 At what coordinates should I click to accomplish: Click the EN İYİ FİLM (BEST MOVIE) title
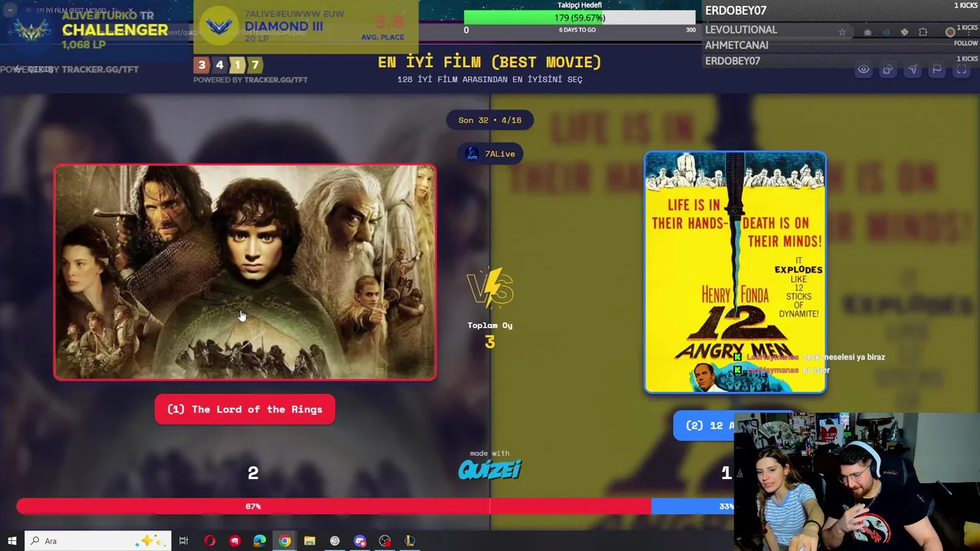tap(490, 62)
